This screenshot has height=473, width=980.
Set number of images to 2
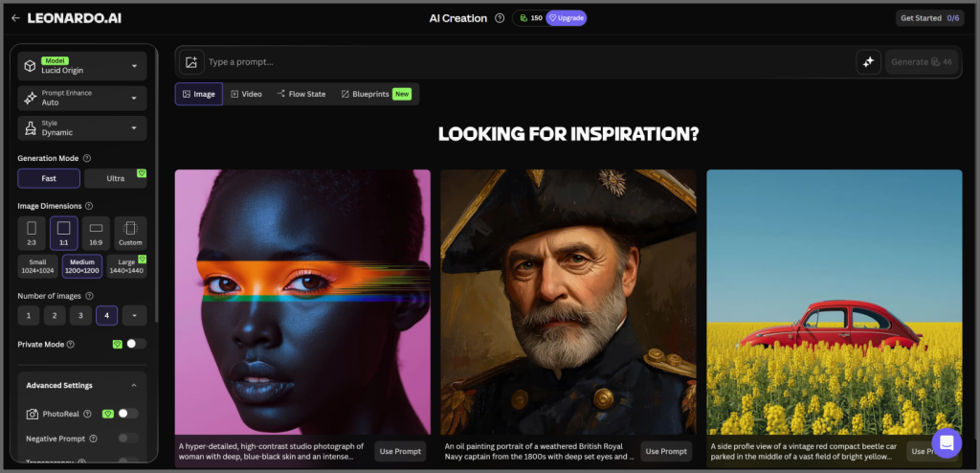[x=55, y=316]
